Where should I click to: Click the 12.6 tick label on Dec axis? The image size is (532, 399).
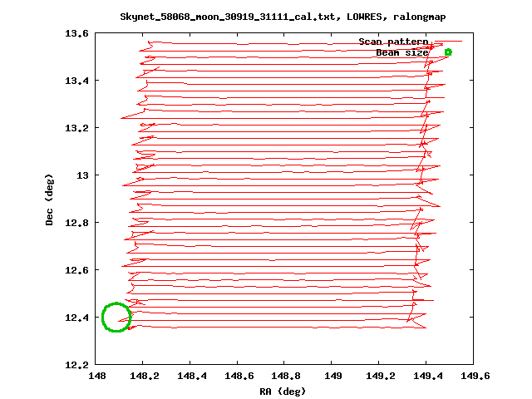point(76,270)
